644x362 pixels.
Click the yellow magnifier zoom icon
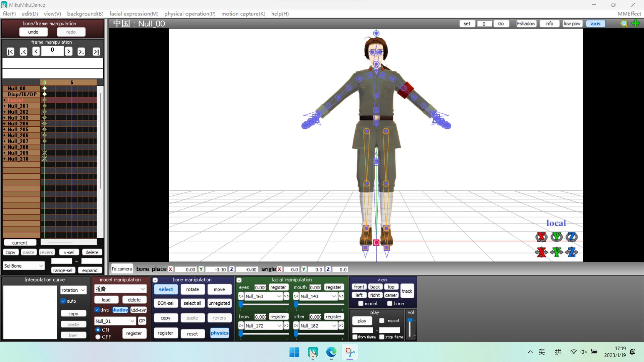coord(624,23)
